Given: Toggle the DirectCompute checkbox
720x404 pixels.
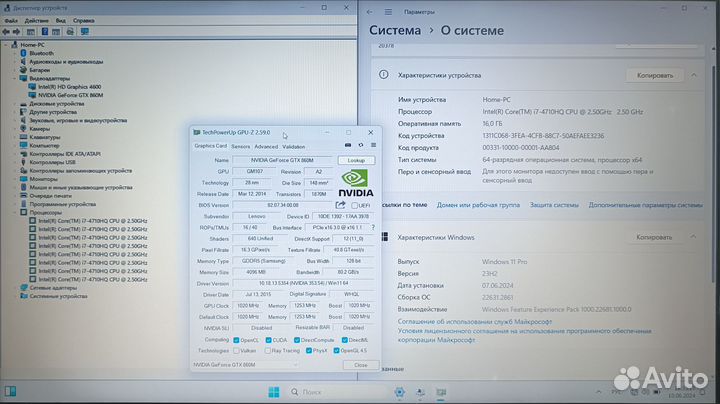Looking at the screenshot, I should 297,340.
